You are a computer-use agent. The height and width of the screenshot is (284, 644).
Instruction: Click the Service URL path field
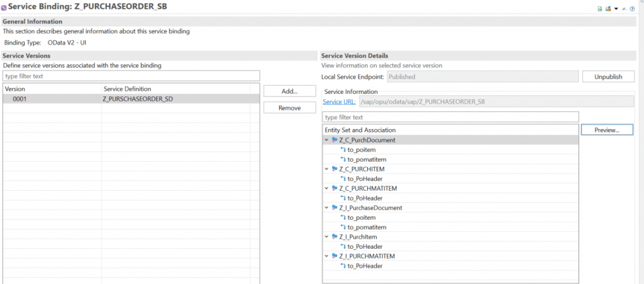click(x=497, y=101)
